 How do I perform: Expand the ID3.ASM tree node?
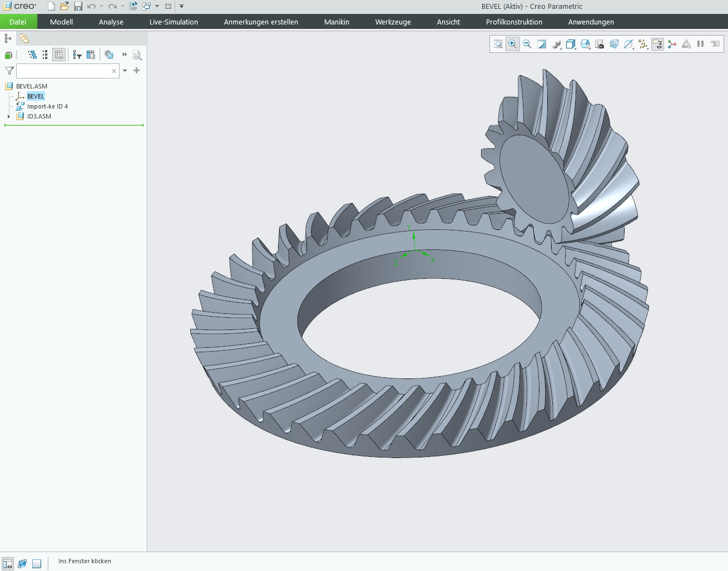point(9,116)
